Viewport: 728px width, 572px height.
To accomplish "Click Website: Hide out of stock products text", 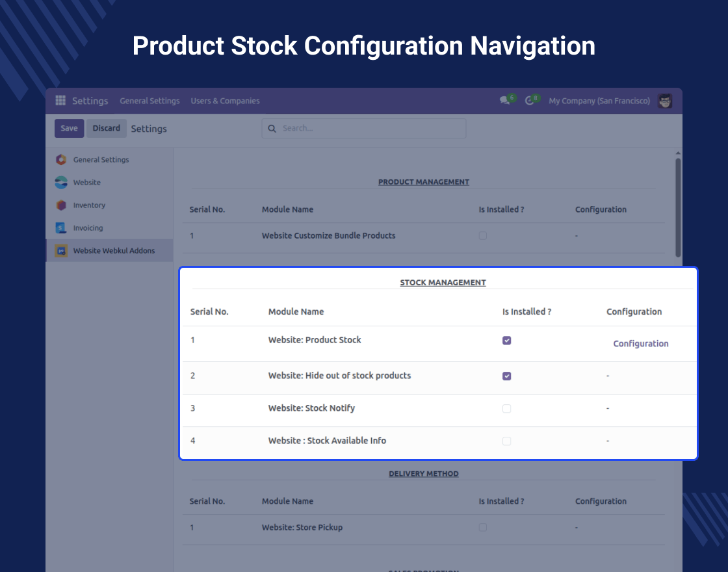I will click(x=339, y=376).
